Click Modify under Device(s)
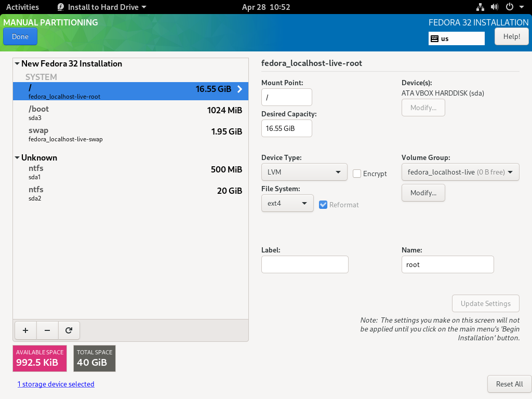This screenshot has width=532, height=399. 423,108
